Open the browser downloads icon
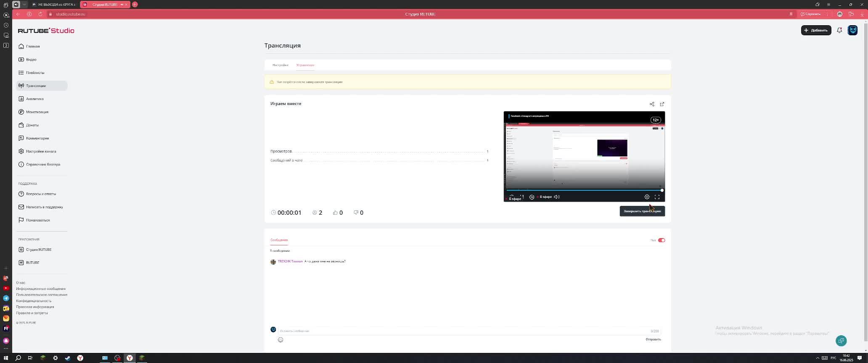This screenshot has width=868, height=363. coord(862,14)
